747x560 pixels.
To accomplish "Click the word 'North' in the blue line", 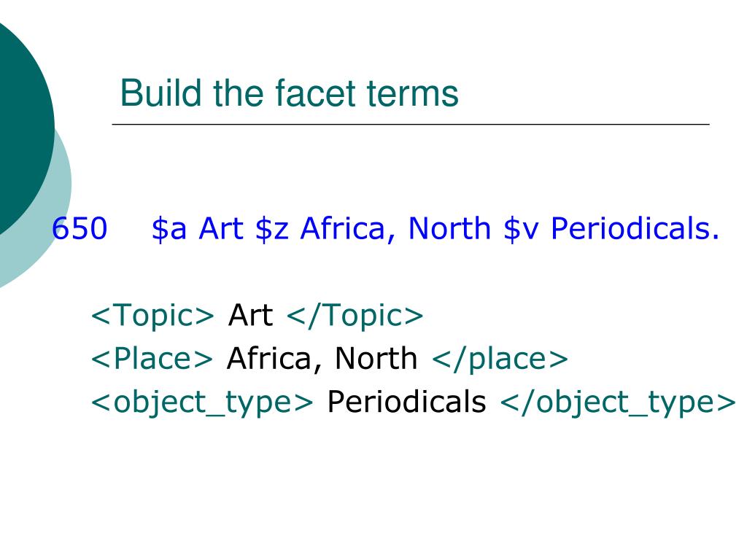I will [x=449, y=228].
